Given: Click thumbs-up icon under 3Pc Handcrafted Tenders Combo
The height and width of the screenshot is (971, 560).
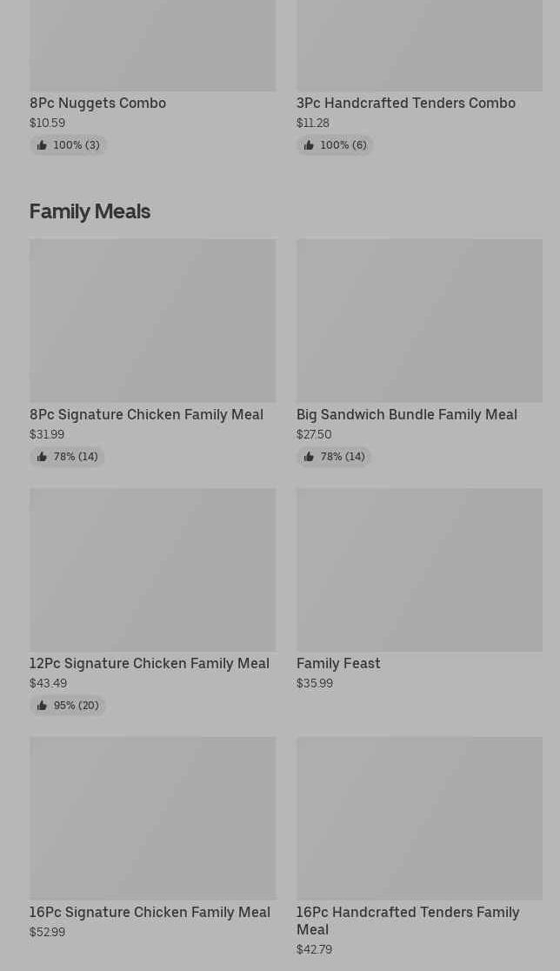Looking at the screenshot, I should click(309, 145).
